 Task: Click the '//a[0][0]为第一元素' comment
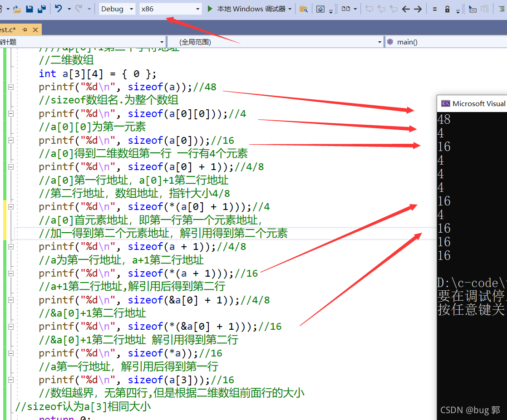tap(92, 127)
